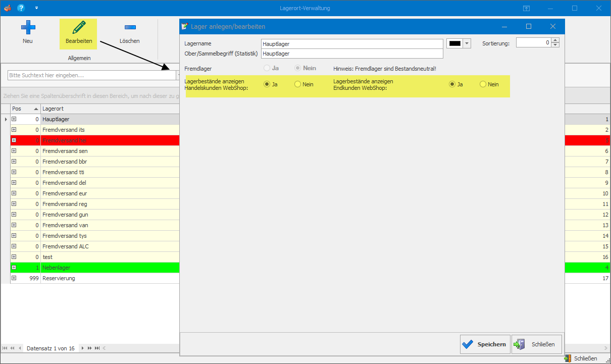Image resolution: width=611 pixels, height=364 pixels.
Task: Select the red Fremdversand row
Action: [95, 140]
